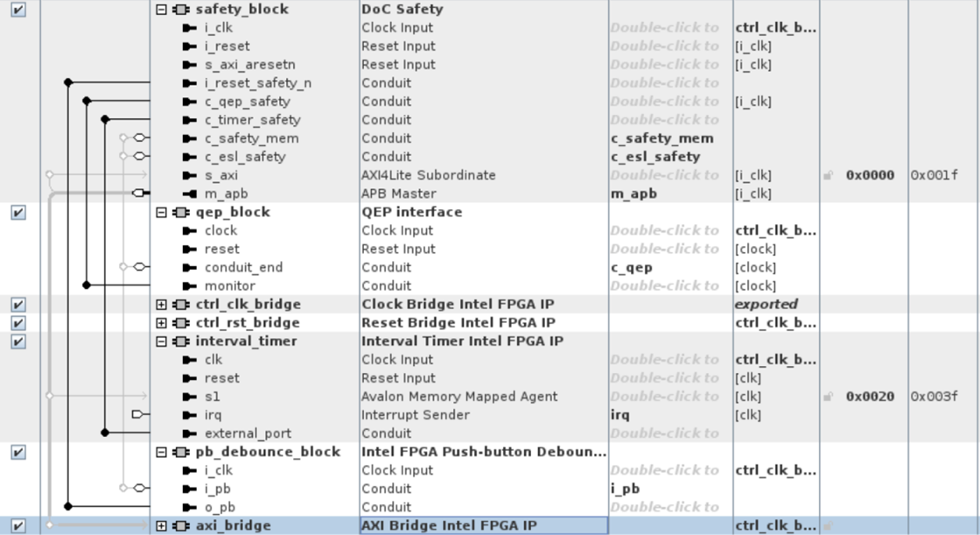This screenshot has height=535, width=980.
Task: Click the filled connection dot on o_pb row
Action: 68,506
